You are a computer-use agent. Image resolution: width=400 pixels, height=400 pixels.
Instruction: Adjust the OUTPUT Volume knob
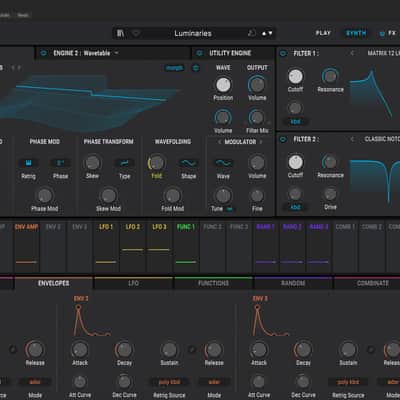click(x=257, y=85)
